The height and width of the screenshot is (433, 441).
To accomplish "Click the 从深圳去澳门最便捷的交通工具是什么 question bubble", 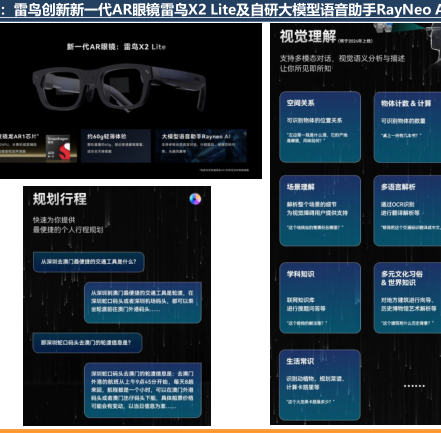I will coord(89,262).
